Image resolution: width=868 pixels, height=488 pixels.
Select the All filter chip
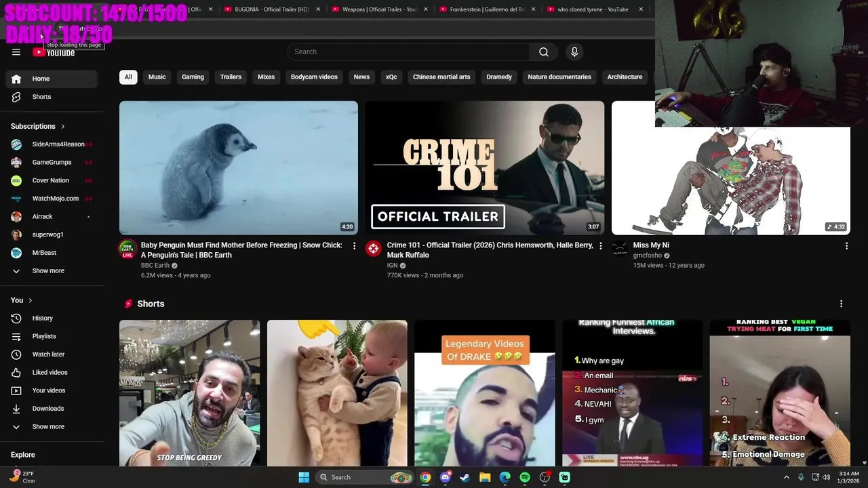[128, 77]
